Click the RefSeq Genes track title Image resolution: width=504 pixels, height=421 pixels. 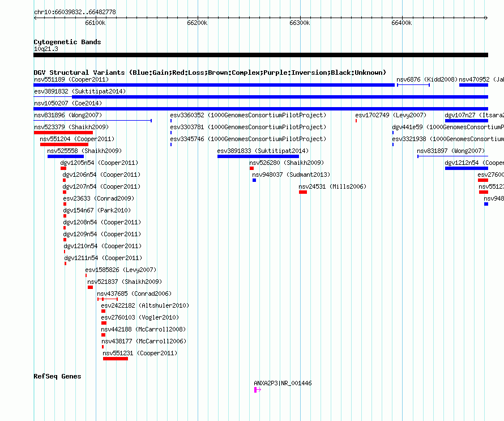57,376
